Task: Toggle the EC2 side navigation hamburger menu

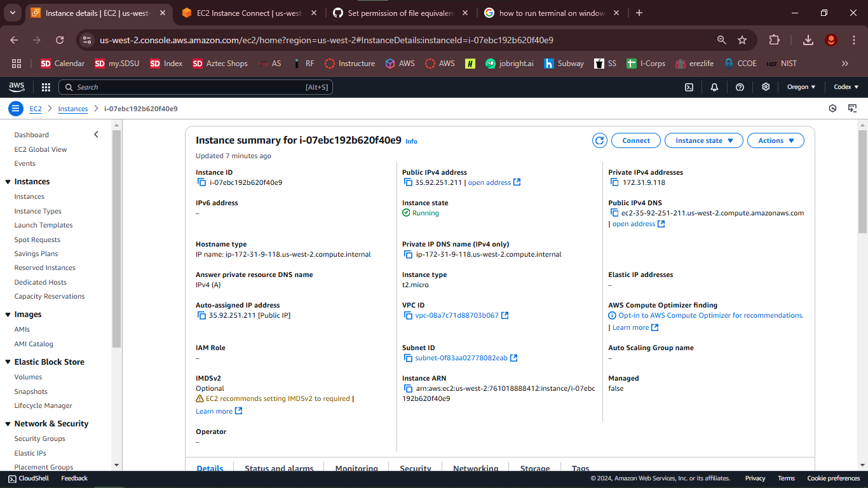Action: [16, 109]
